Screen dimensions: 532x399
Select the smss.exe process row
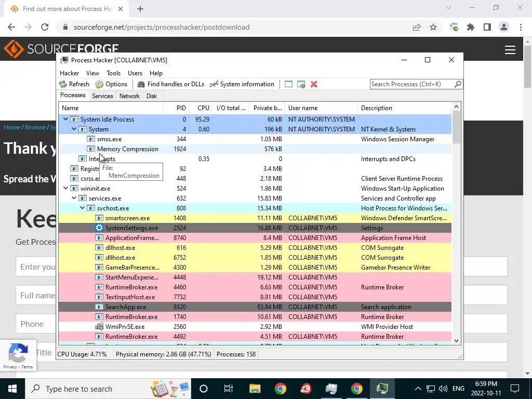pyautogui.click(x=255, y=139)
